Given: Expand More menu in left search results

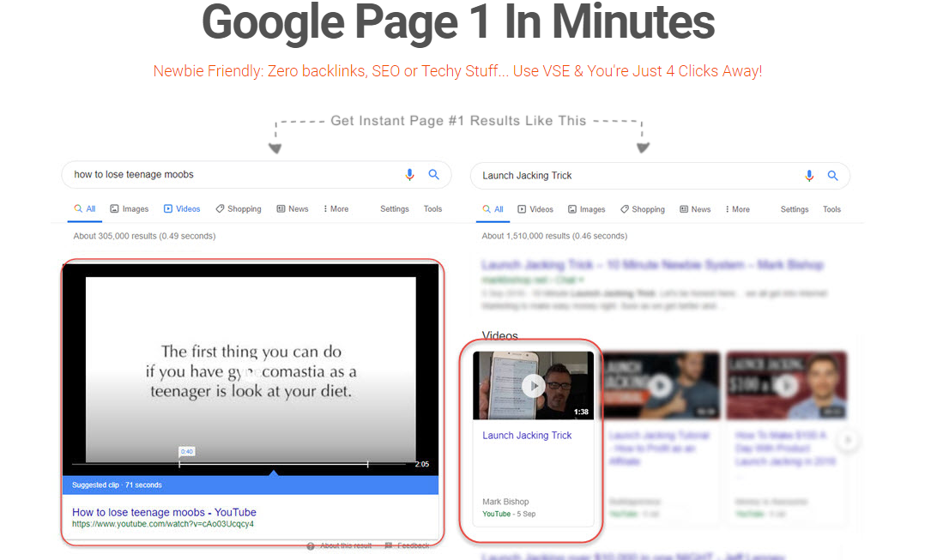Looking at the screenshot, I should coord(336,208).
